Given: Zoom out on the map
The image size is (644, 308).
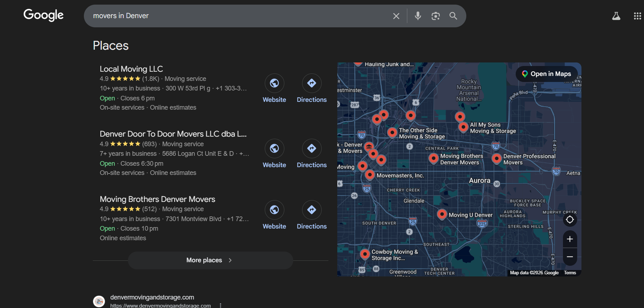Looking at the screenshot, I should coord(570,257).
